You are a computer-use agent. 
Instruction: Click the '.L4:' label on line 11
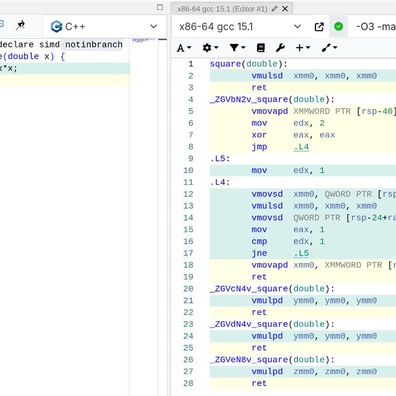tap(220, 182)
